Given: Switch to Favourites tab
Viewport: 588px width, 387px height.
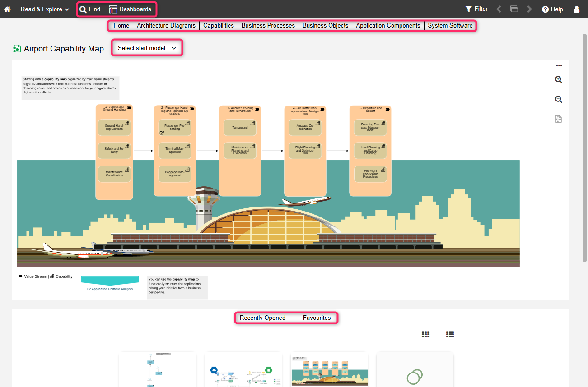Looking at the screenshot, I should coord(317,318).
